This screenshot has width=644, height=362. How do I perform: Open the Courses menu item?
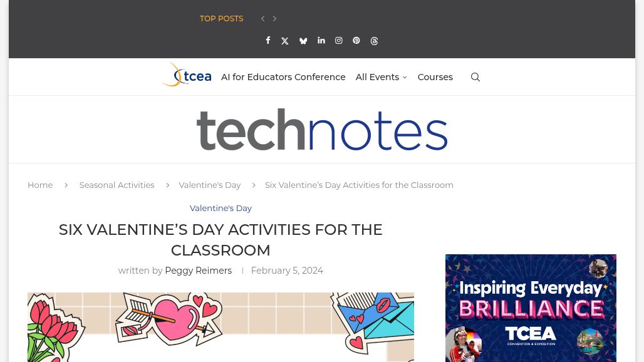435,77
